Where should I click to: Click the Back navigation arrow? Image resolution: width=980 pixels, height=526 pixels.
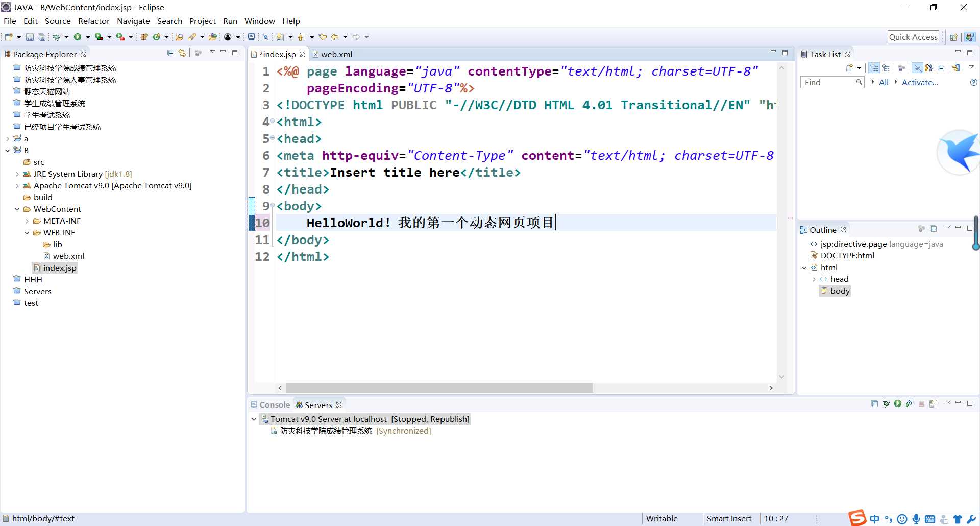[x=335, y=37]
